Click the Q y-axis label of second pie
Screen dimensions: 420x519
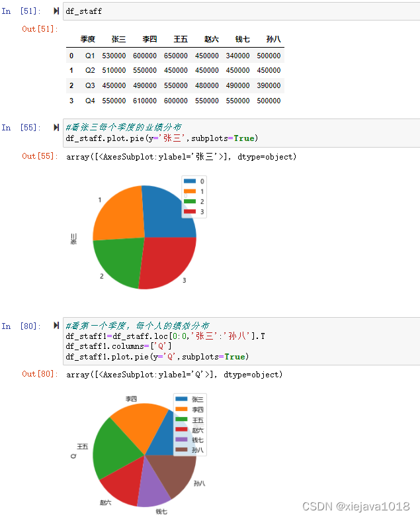point(73,456)
